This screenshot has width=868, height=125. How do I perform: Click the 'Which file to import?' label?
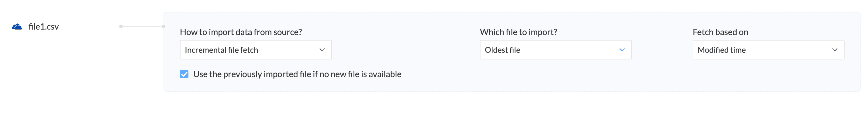pyautogui.click(x=518, y=32)
